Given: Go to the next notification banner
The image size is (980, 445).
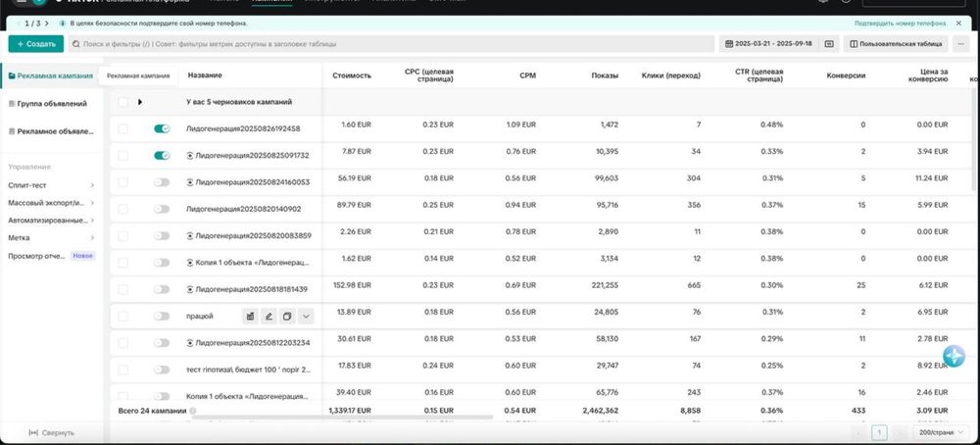Looking at the screenshot, I should tap(46, 24).
